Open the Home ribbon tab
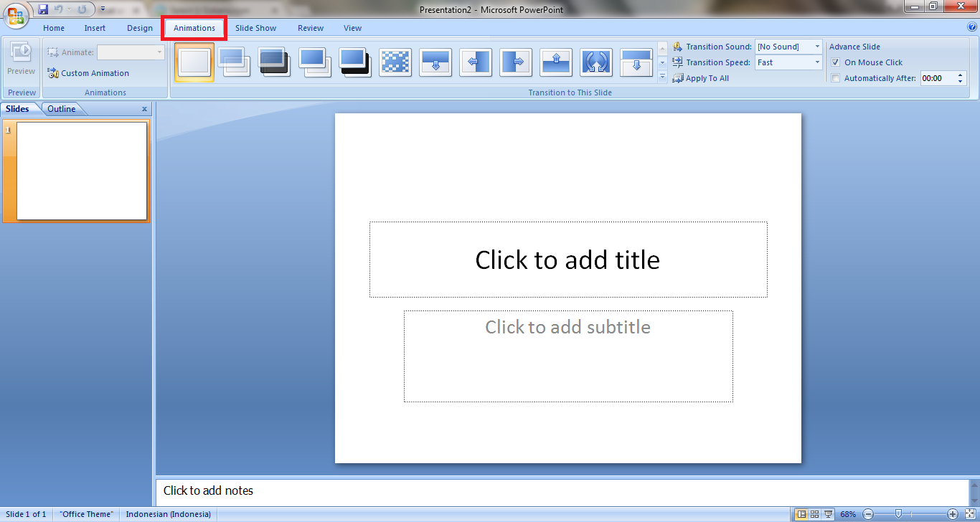980x522 pixels. tap(54, 28)
